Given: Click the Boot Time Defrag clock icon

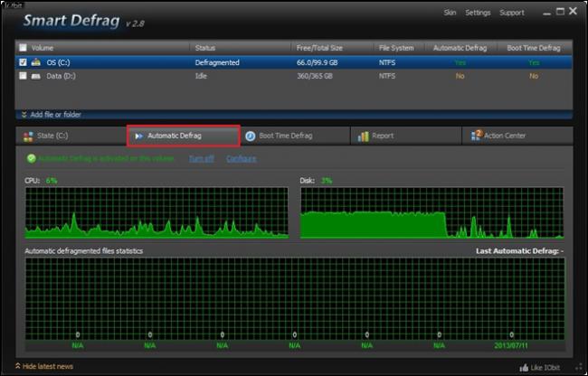Looking at the screenshot, I should coord(250,136).
